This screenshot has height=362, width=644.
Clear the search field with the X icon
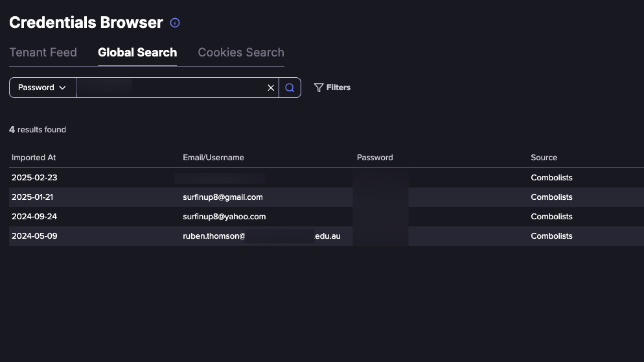271,88
